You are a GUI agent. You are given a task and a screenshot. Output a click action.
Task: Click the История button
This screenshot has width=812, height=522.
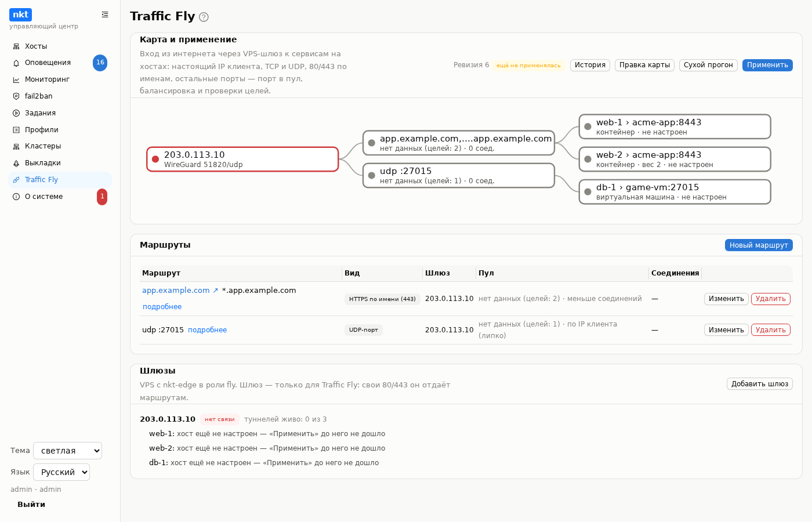(x=590, y=65)
